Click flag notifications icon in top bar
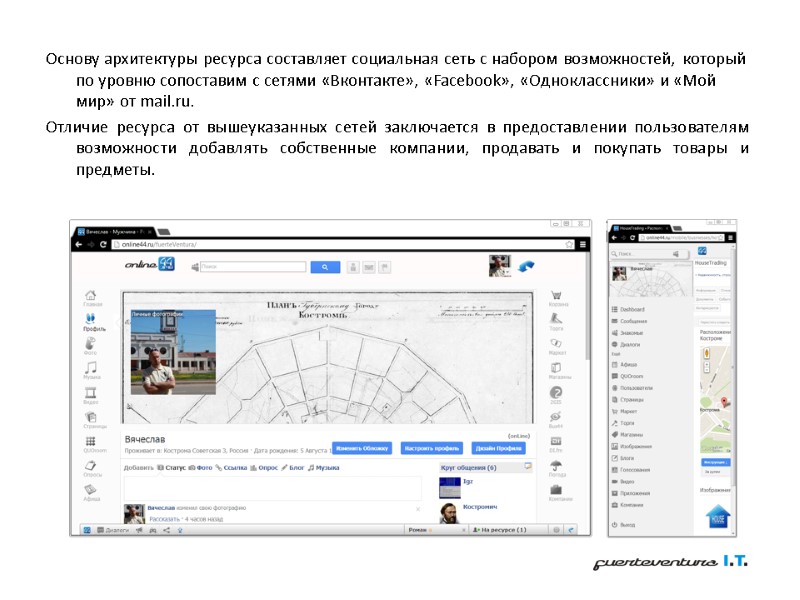The image size is (800, 600). point(385,267)
